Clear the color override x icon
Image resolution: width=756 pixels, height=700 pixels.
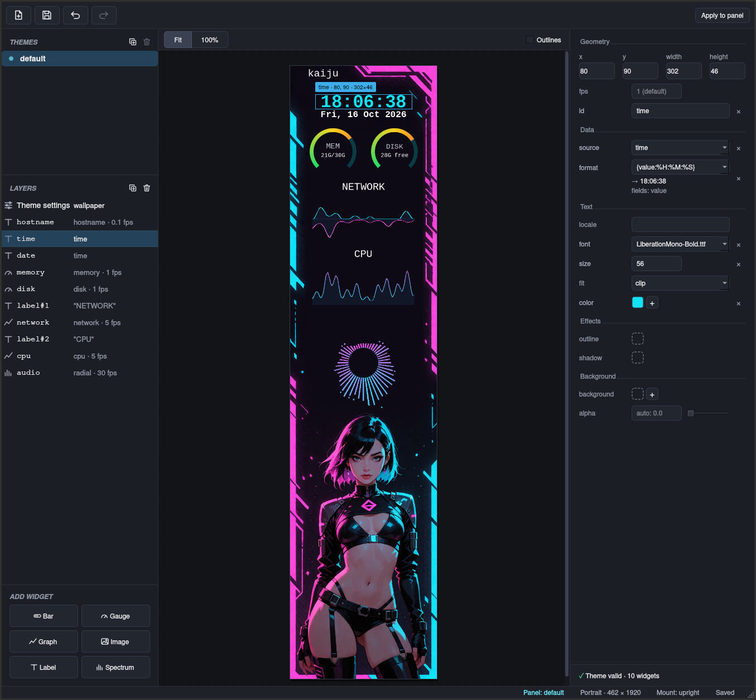click(739, 303)
